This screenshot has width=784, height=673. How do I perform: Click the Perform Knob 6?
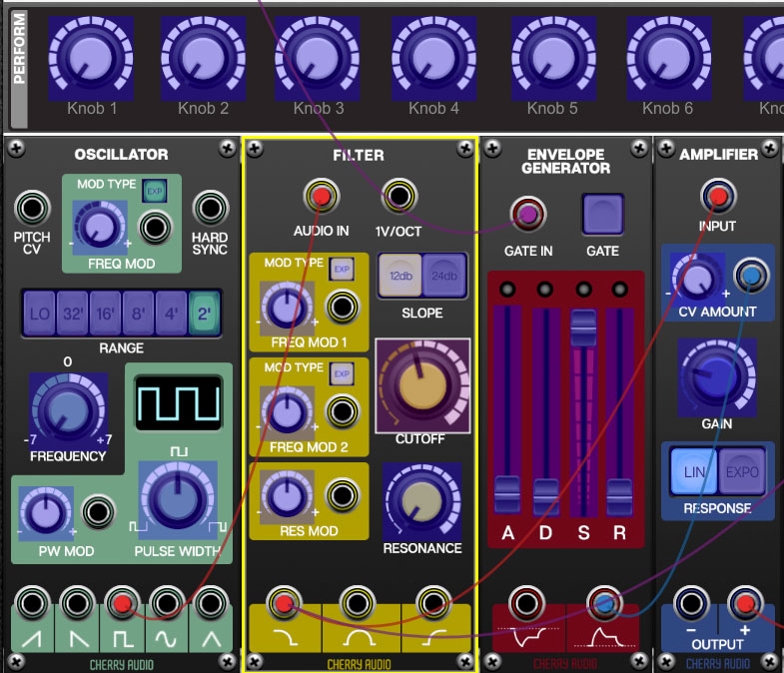pos(669,59)
